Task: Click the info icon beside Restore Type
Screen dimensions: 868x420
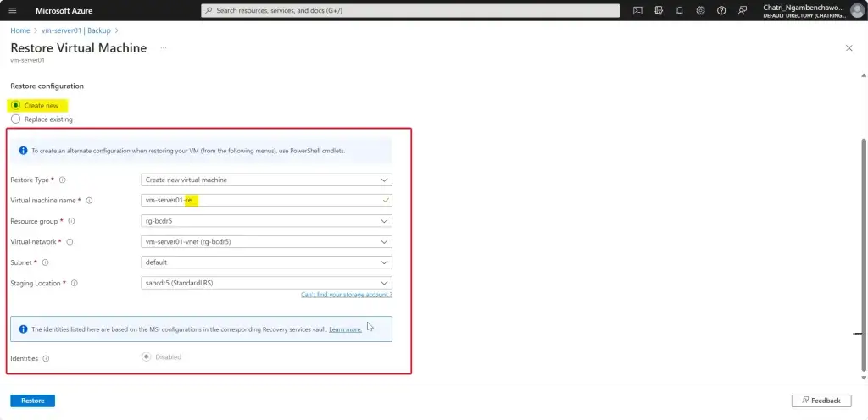Action: [63, 180]
